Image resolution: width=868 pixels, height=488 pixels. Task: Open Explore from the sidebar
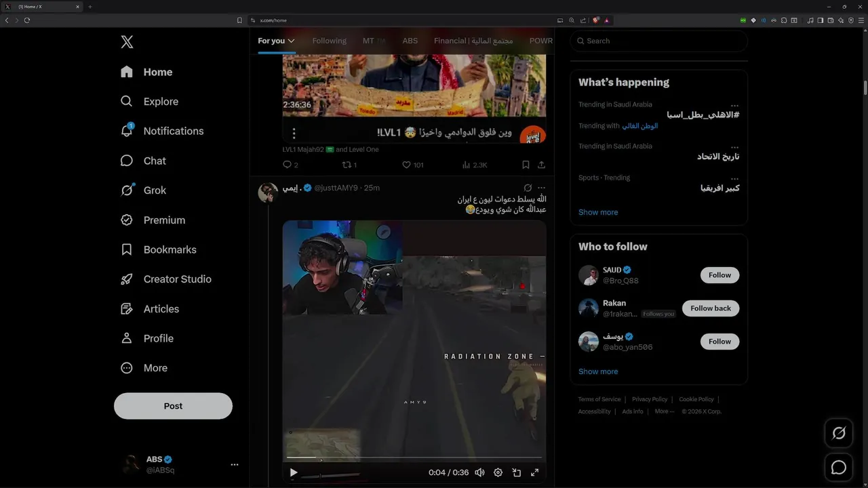[x=149, y=102]
